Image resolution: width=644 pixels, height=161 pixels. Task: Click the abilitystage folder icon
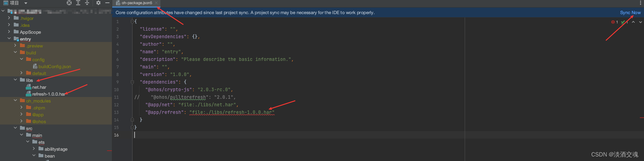coord(41,149)
